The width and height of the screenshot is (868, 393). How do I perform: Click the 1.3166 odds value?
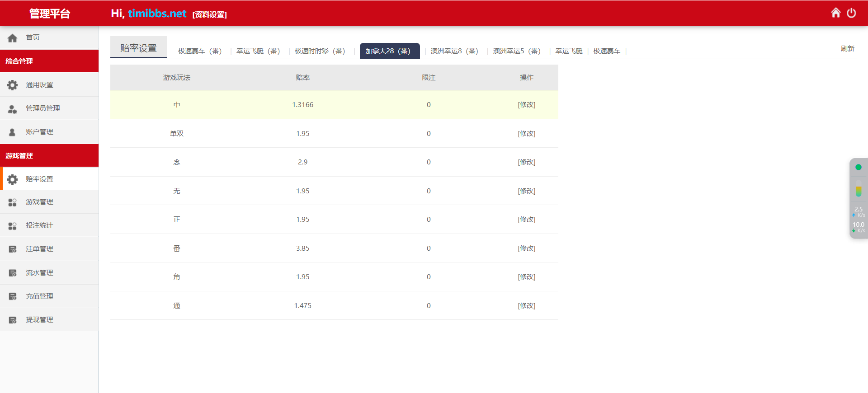point(302,105)
